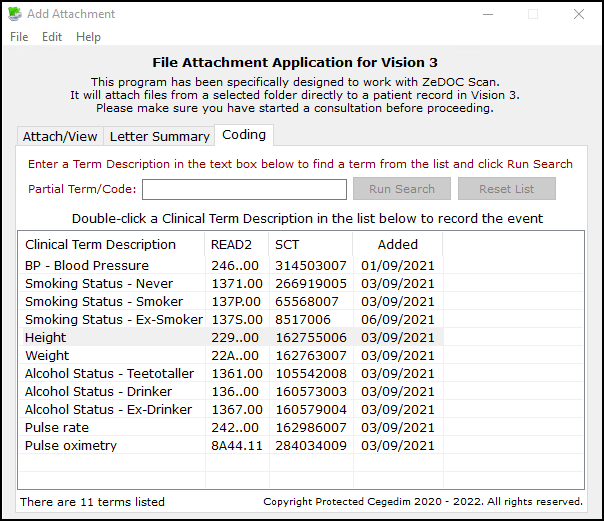Select the Alcohol Status - Teetotaller term

click(x=109, y=374)
